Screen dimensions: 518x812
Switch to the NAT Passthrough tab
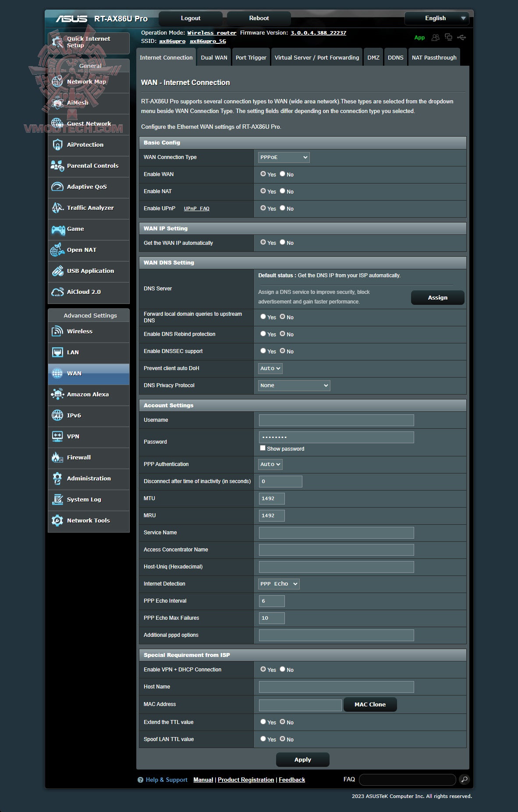(x=434, y=57)
